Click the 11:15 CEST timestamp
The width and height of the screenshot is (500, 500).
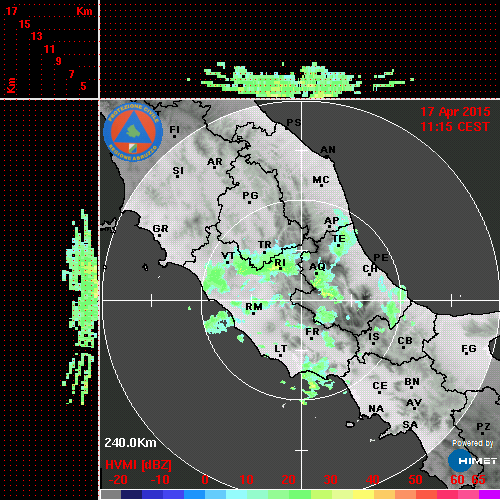pyautogui.click(x=455, y=127)
